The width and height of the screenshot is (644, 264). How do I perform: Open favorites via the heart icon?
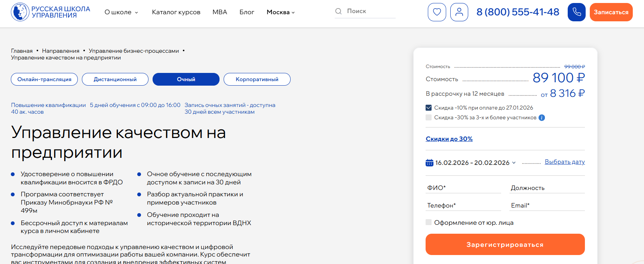[x=437, y=12]
